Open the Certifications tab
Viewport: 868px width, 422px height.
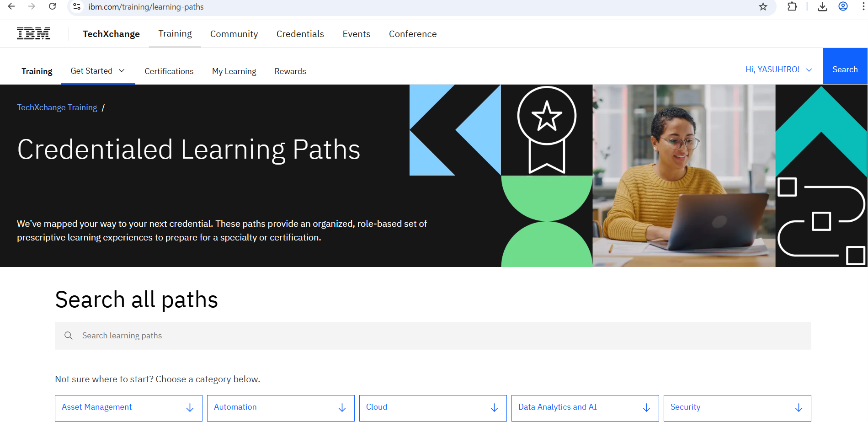169,71
